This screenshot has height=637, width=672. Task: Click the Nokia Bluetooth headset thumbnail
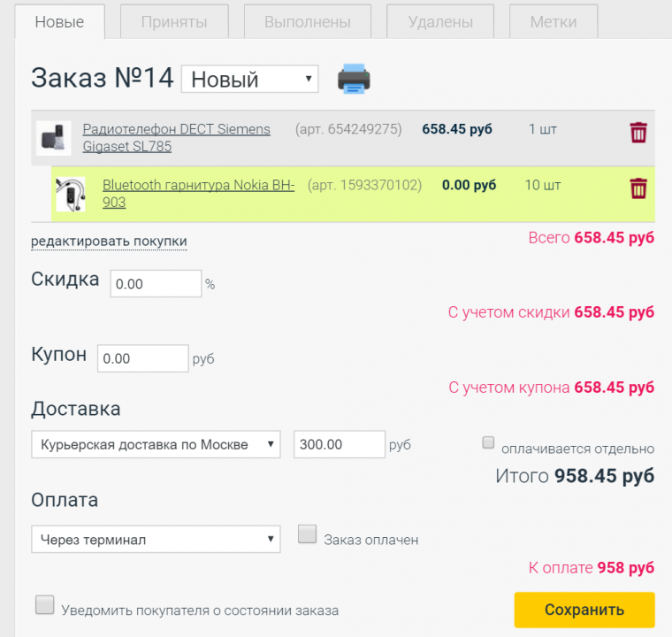click(70, 194)
